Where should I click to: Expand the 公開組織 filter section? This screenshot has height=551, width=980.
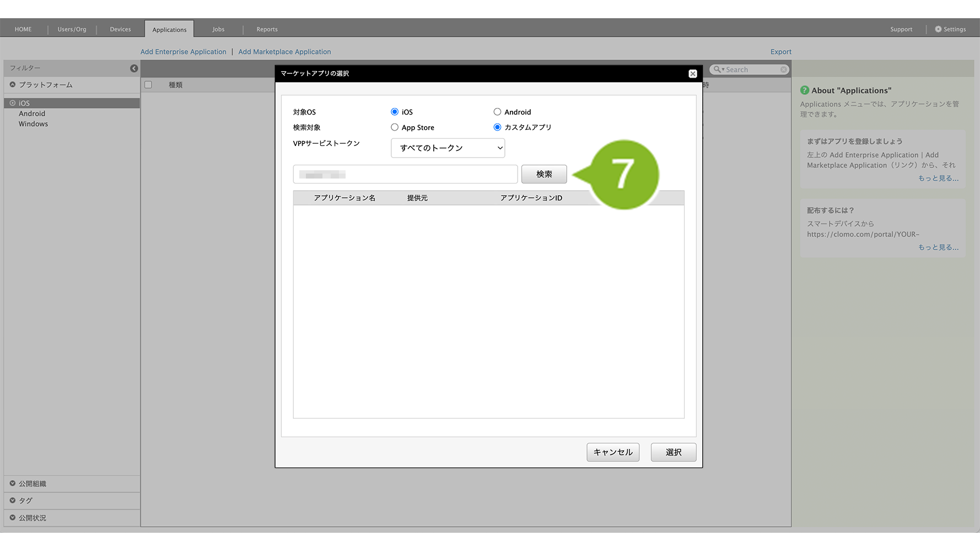point(13,484)
